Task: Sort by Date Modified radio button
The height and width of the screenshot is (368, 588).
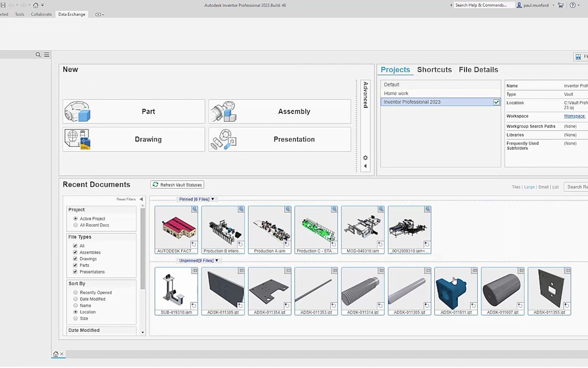Action: tap(76, 299)
